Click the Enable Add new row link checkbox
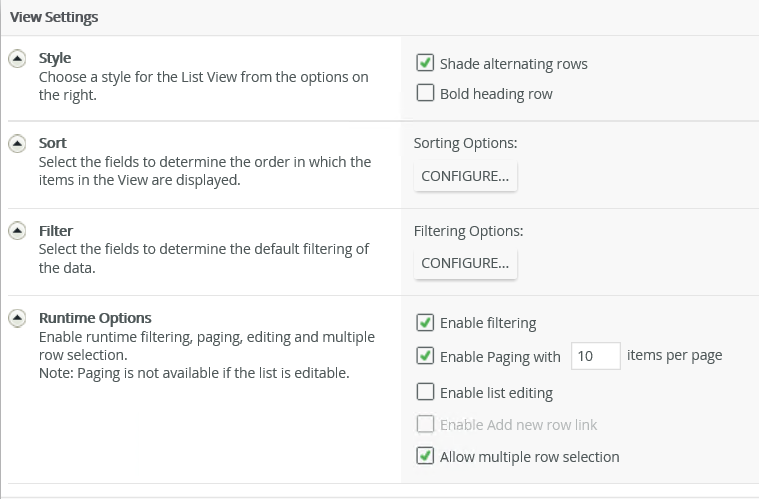This screenshot has width=759, height=499. click(425, 425)
